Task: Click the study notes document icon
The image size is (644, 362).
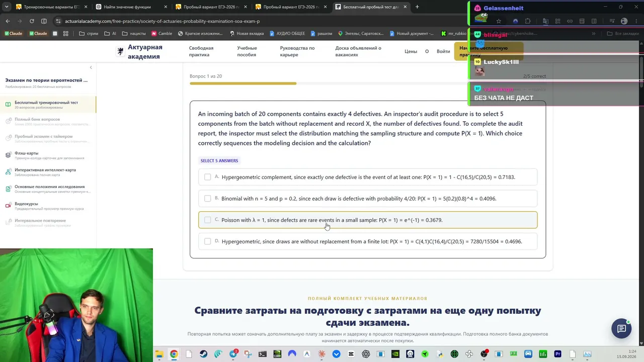Action: coord(8,189)
